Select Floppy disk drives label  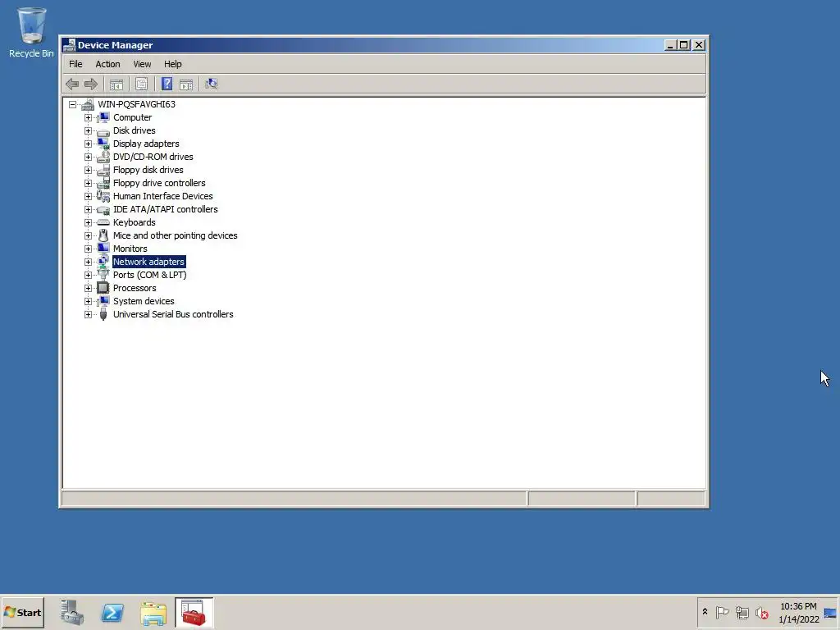pyautogui.click(x=148, y=170)
